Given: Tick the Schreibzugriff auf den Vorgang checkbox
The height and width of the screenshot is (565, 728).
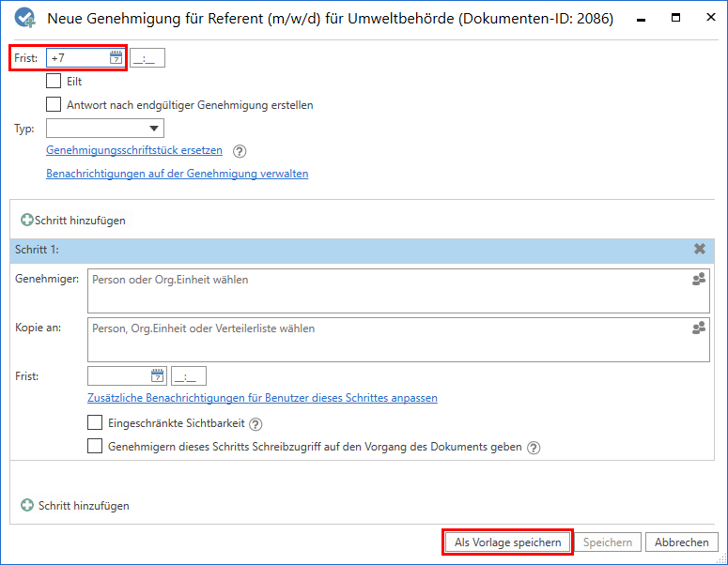Looking at the screenshot, I should pos(95,447).
